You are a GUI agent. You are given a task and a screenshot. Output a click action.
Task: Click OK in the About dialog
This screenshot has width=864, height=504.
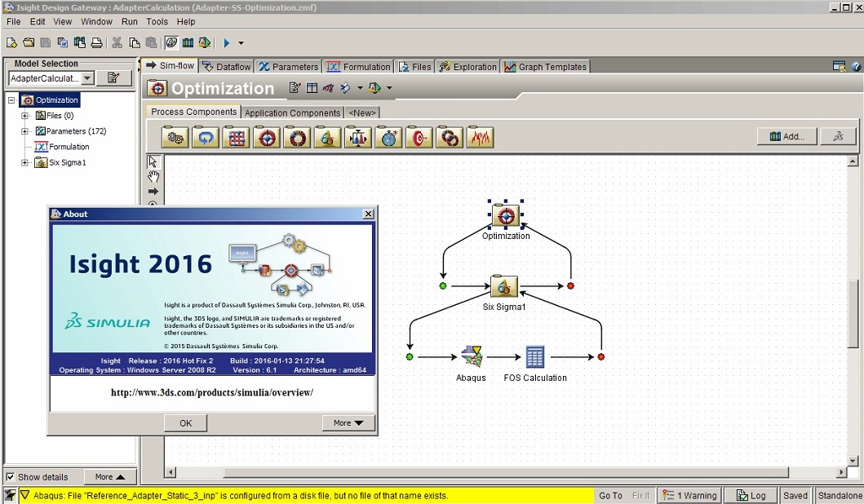[x=186, y=423]
